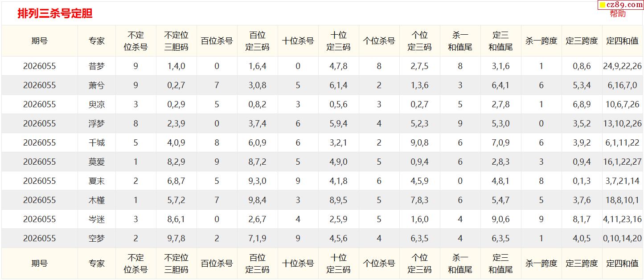The height and width of the screenshot is (280, 644).
Task: Click the 排列三杀号定胆 page title
Action: pos(55,13)
